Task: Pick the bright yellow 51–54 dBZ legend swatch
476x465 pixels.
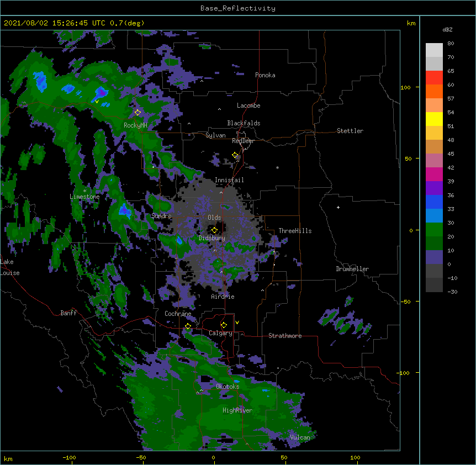Action: tap(434, 119)
